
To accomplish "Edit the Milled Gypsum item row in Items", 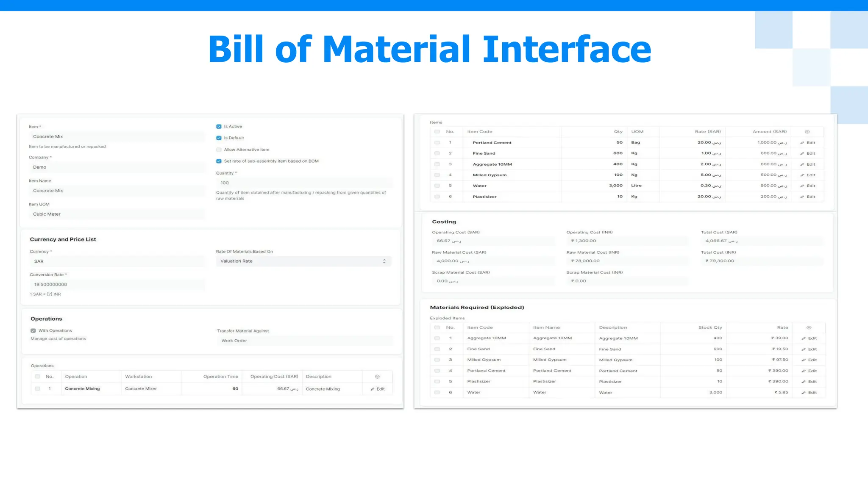I will 807,175.
